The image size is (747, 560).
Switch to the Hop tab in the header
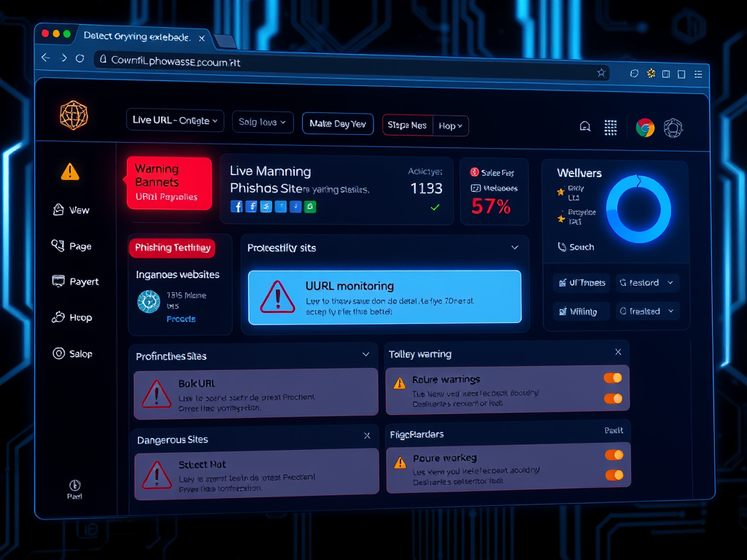[x=449, y=125]
